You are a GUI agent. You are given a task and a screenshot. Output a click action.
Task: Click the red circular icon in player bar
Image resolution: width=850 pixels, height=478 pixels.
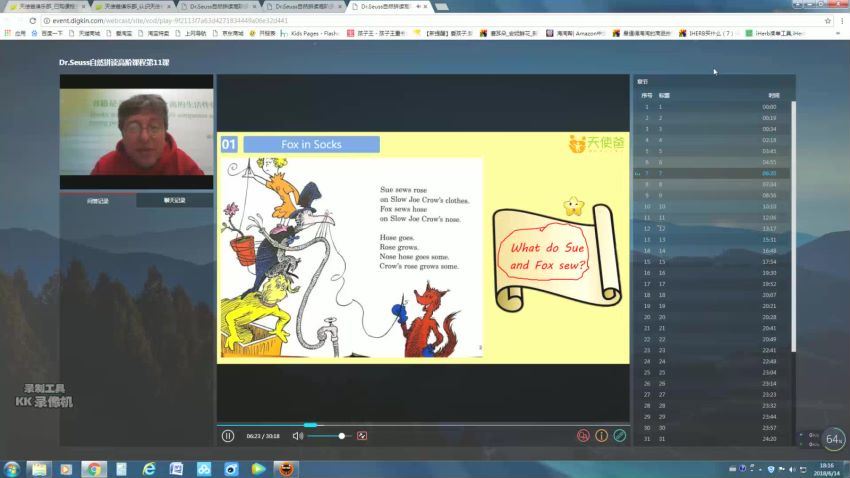tap(583, 436)
